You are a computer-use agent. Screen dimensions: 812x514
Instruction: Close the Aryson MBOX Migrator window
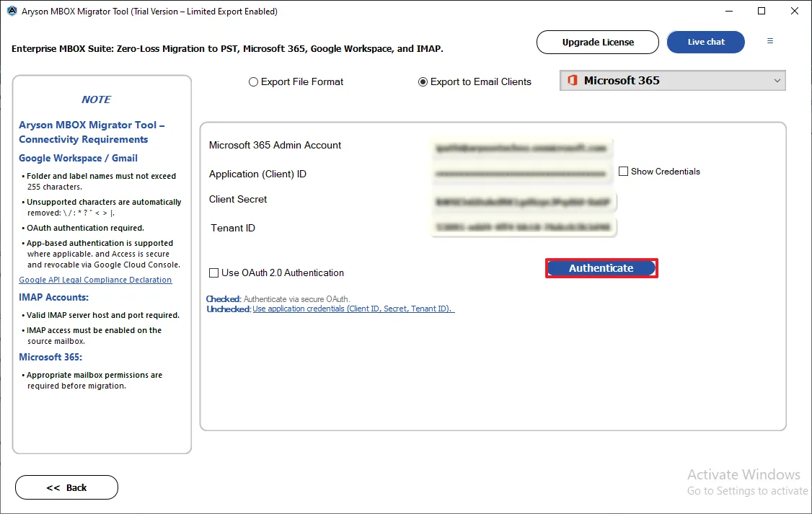point(795,11)
